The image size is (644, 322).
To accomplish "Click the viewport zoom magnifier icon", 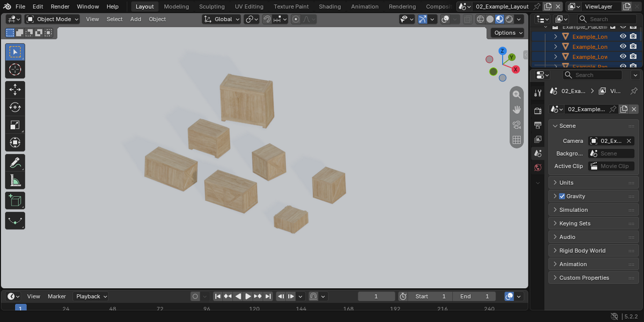I will [x=516, y=94].
